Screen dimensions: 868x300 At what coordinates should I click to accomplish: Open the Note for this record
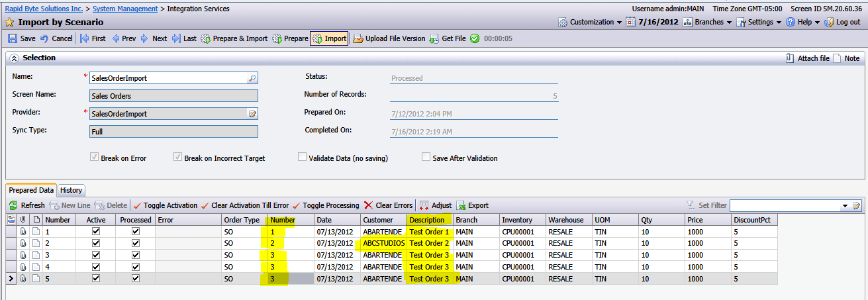847,58
